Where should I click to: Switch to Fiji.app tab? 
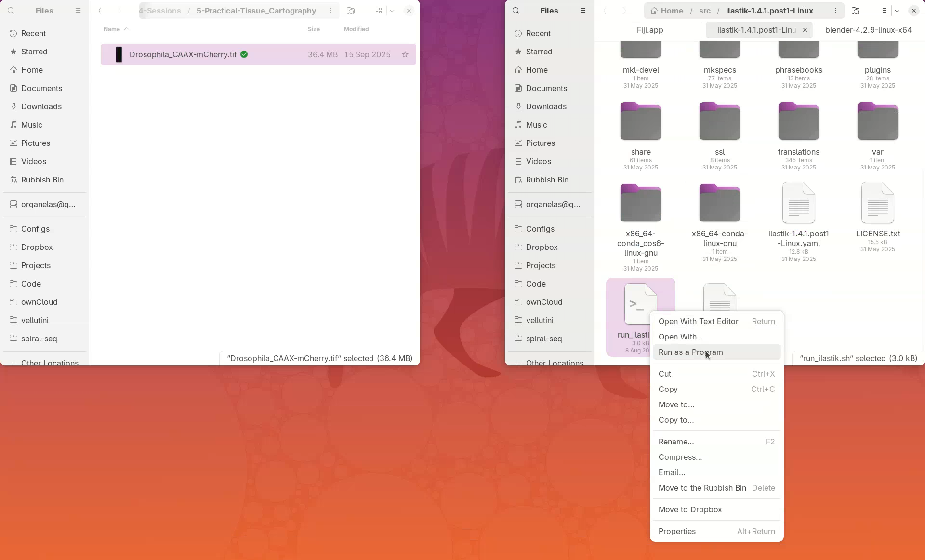650,30
